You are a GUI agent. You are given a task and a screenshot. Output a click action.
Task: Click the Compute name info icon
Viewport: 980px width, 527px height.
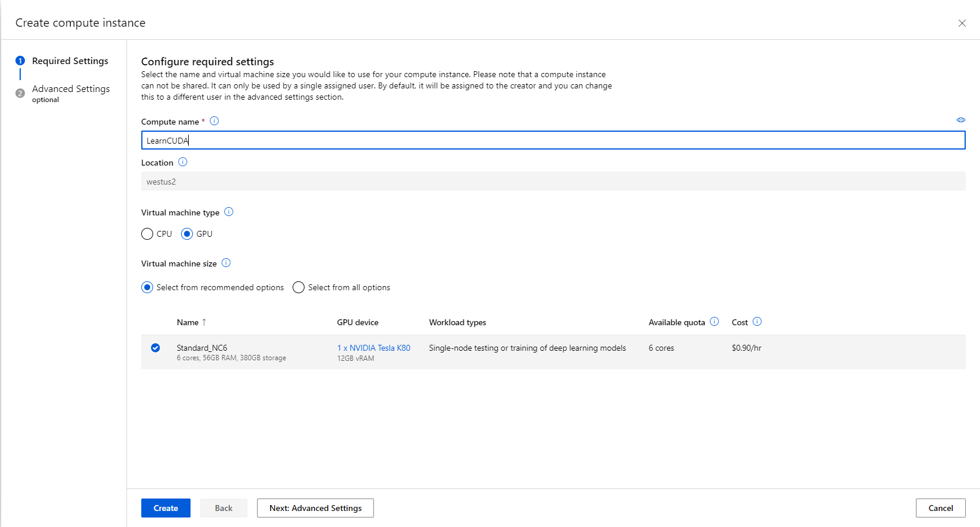214,121
